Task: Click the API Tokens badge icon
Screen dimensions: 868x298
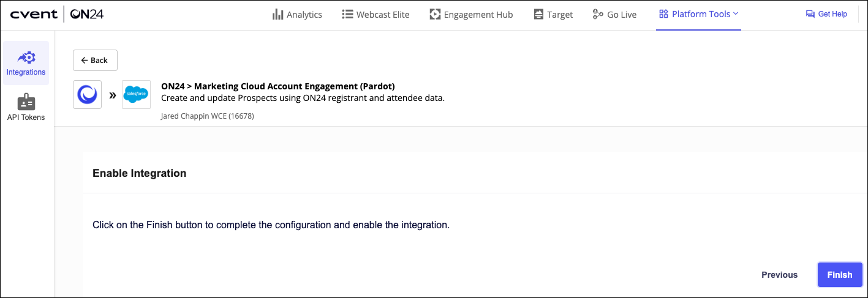Action: point(26,102)
